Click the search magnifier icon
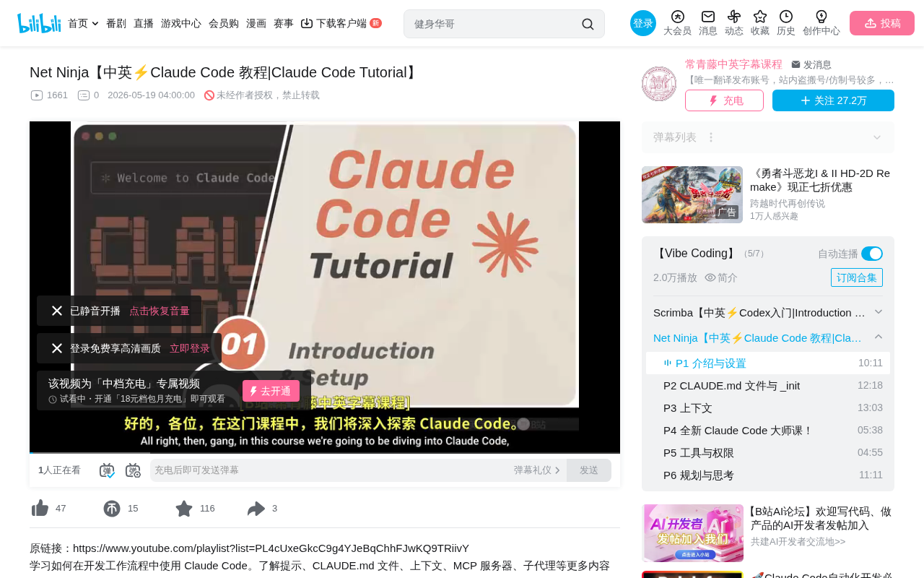This screenshot has width=924, height=578. pos(588,24)
